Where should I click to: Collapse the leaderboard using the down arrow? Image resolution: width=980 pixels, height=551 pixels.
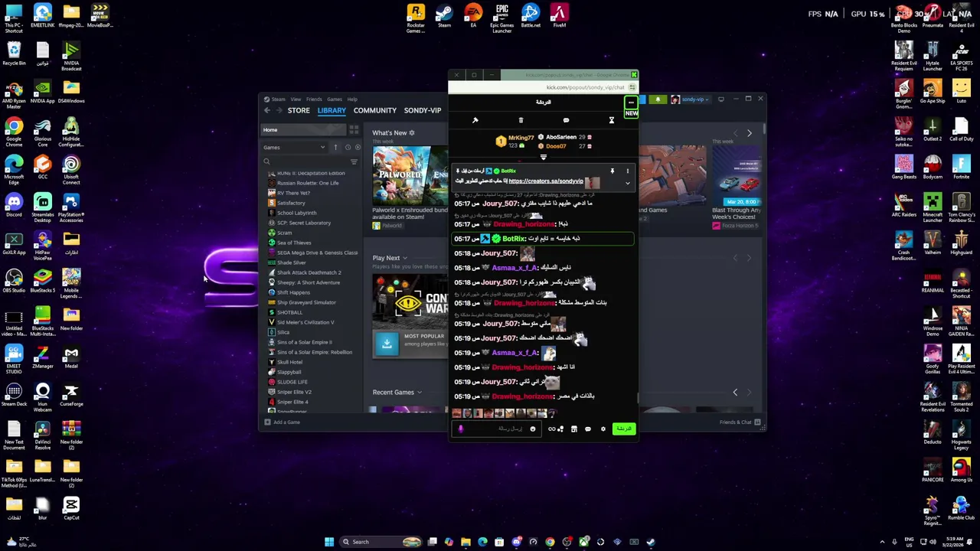click(x=543, y=158)
